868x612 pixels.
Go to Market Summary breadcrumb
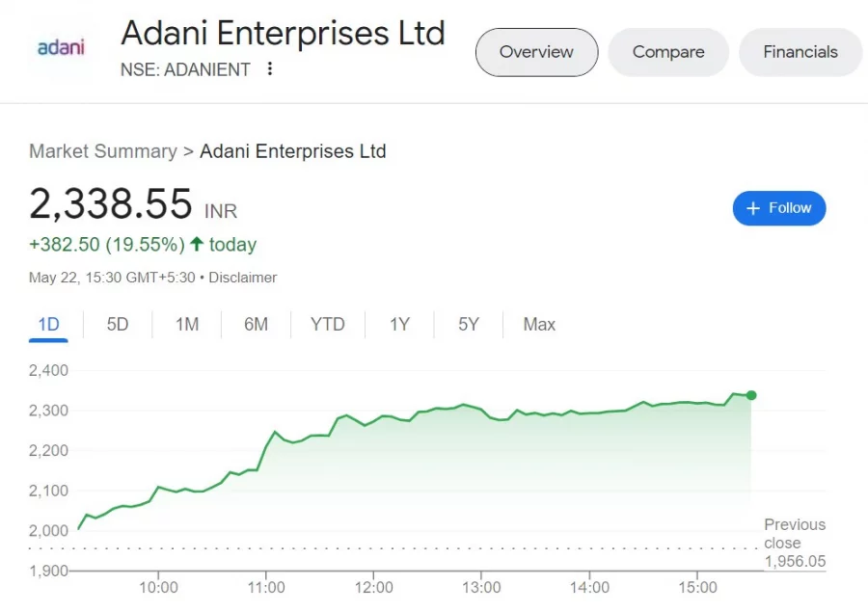pos(103,151)
